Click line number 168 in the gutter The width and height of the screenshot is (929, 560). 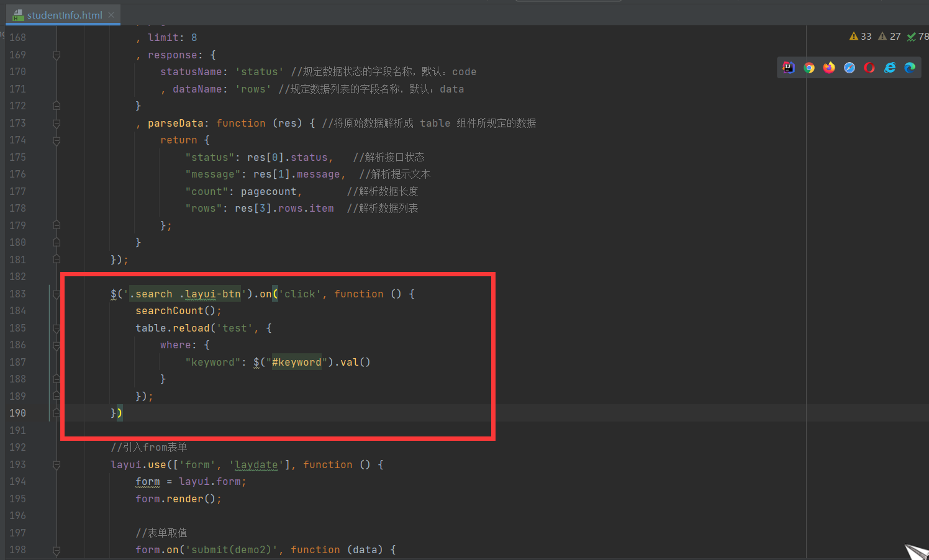tap(17, 38)
